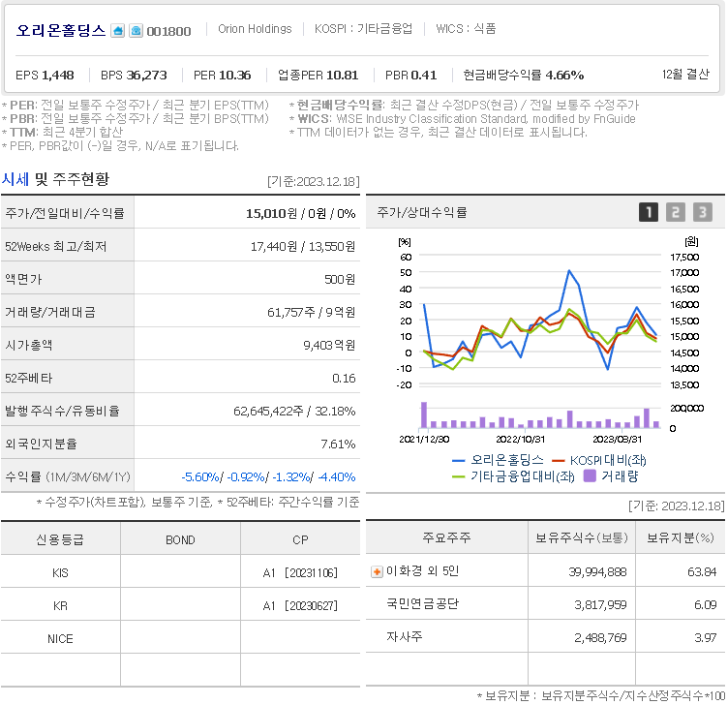Click the 외국인지분율 7.61% value
The width and height of the screenshot is (728, 705).
tap(338, 444)
